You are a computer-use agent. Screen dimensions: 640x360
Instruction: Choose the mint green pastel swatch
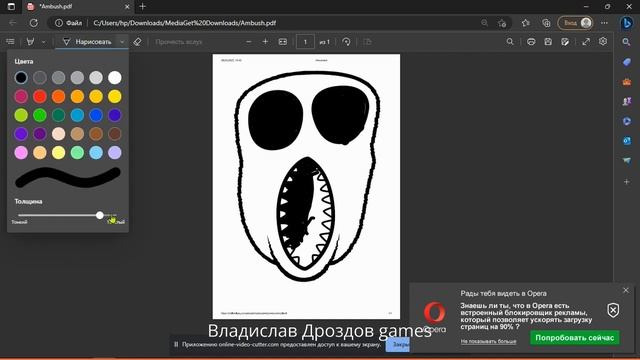(x=77, y=153)
